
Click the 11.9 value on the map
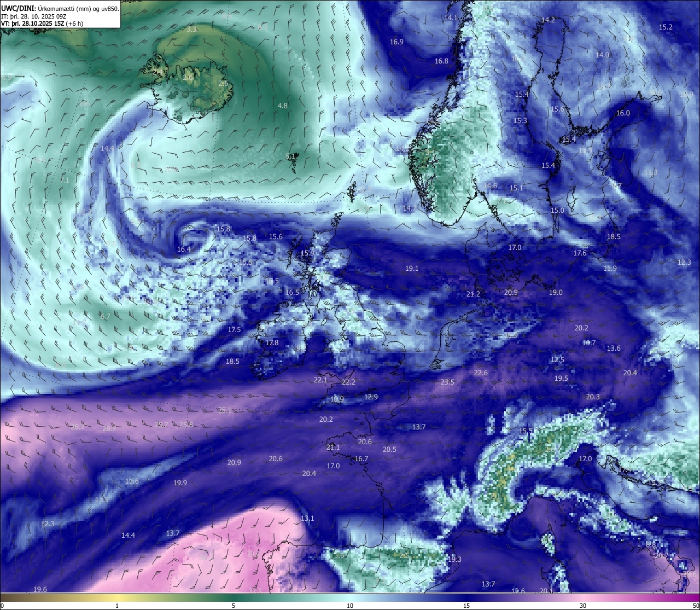point(610,269)
